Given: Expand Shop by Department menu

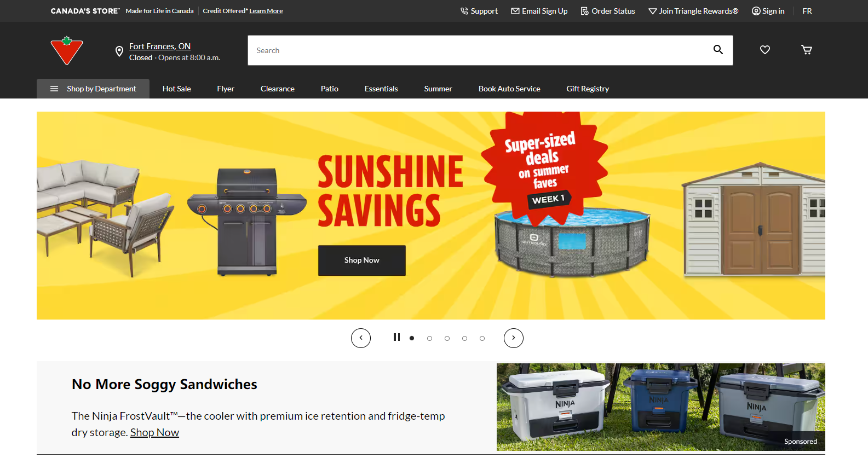Looking at the screenshot, I should pyautogui.click(x=93, y=89).
